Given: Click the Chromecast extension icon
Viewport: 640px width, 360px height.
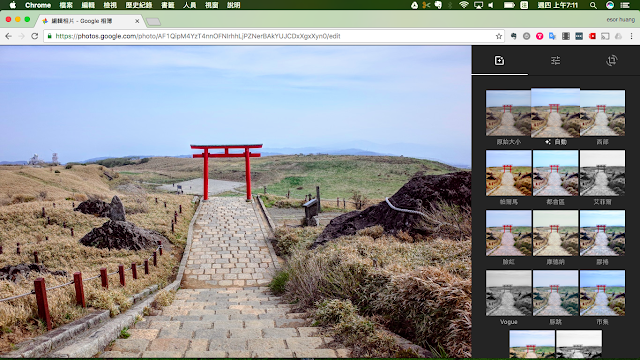Looking at the screenshot, I should (x=605, y=36).
